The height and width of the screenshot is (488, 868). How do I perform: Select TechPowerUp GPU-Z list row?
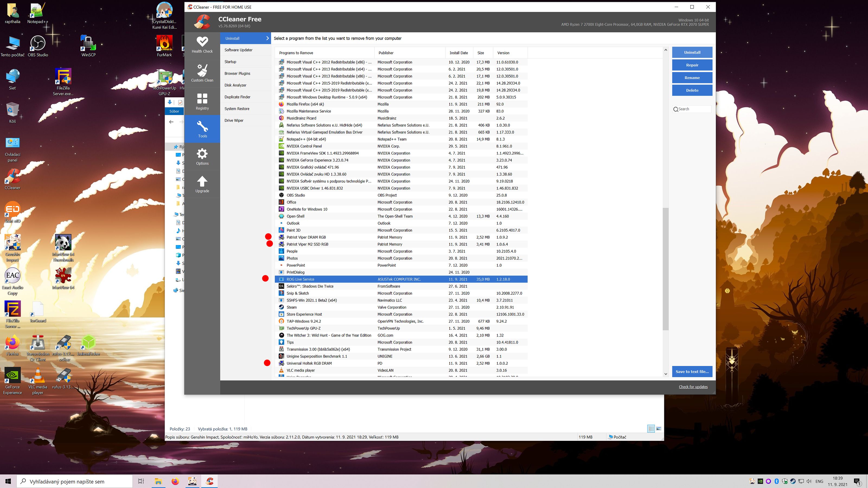[401, 328]
